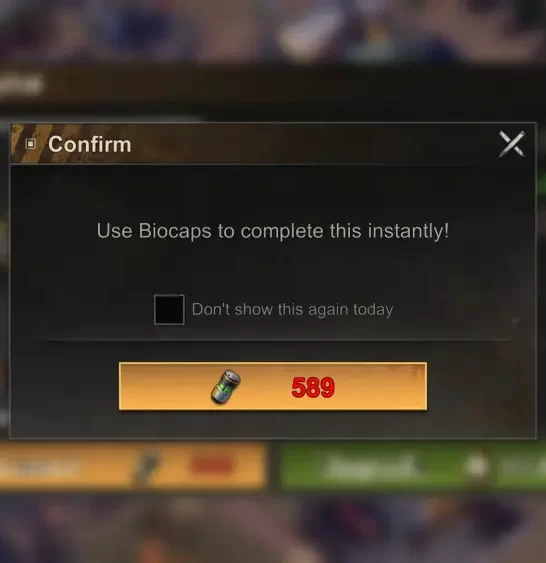
Task: Click the blurred orange button behind the dialog
Action: tap(132, 466)
